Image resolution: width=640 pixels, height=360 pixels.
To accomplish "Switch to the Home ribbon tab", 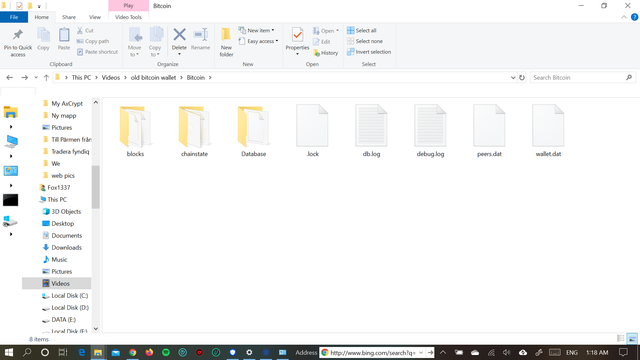I will click(x=42, y=17).
